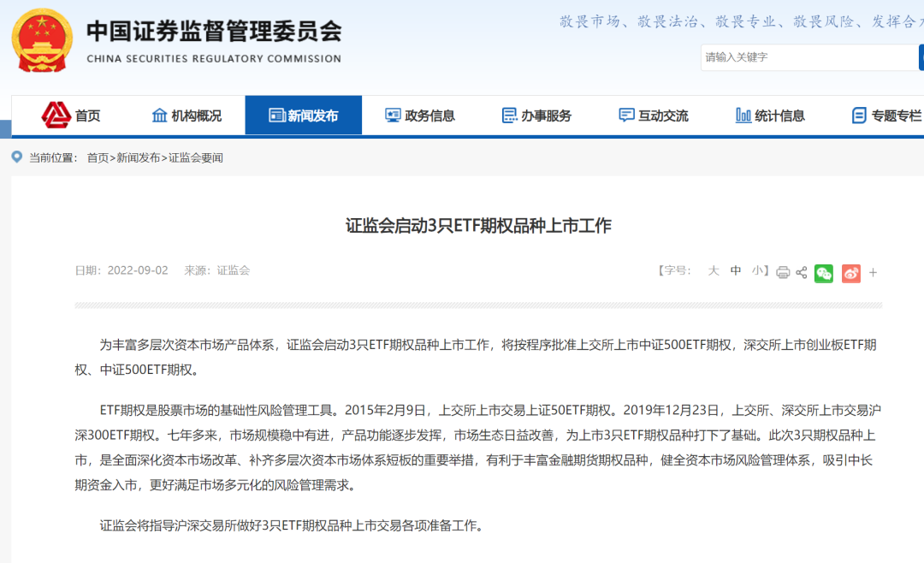Set font size to large (大)
The image size is (924, 563).
coord(713,270)
